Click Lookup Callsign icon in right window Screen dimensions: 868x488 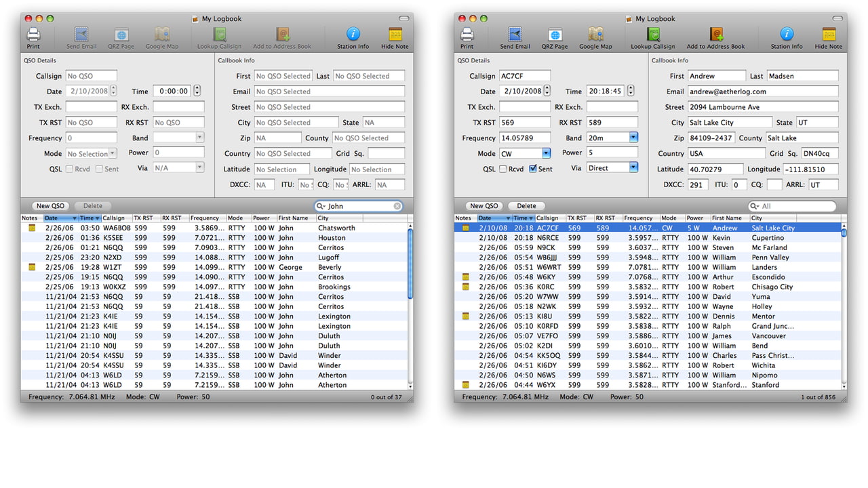tap(653, 34)
